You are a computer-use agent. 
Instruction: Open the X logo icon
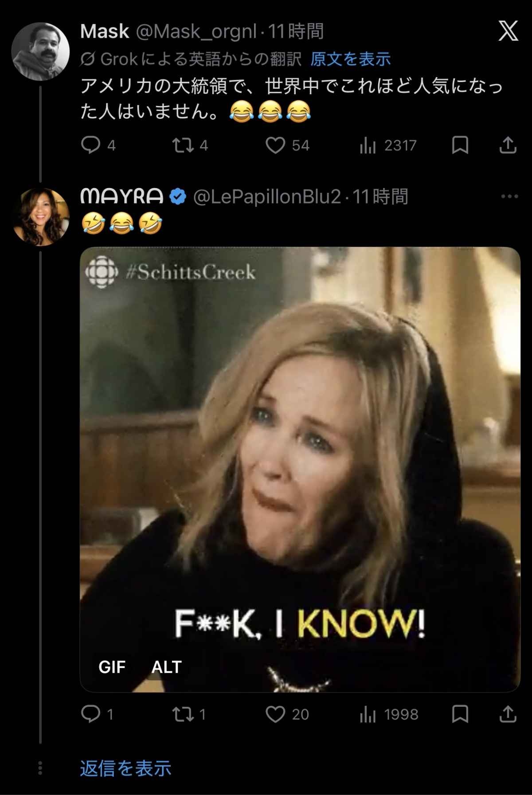tap(508, 31)
